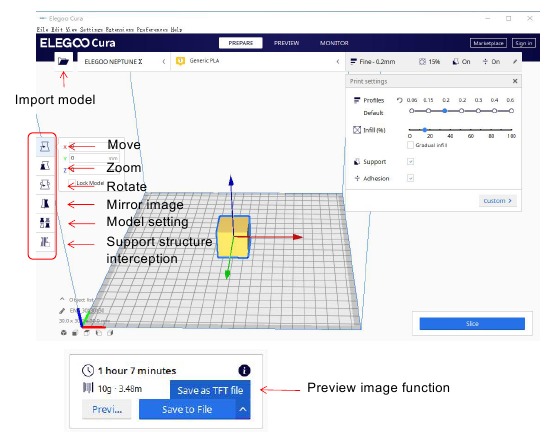Viewport: 551px width, 436px height.
Task: Click the filament spool icon beside 10g
Action: pyautogui.click(x=88, y=388)
